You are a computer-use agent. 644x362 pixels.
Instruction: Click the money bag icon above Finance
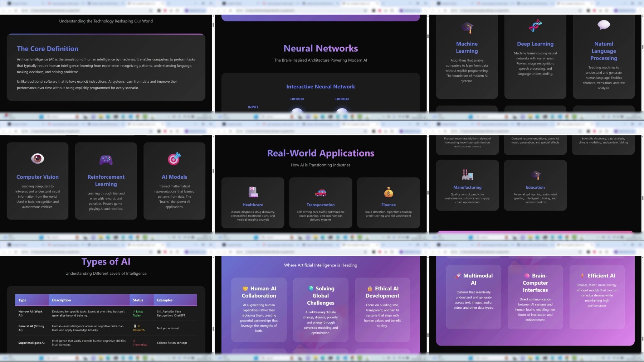click(x=389, y=192)
